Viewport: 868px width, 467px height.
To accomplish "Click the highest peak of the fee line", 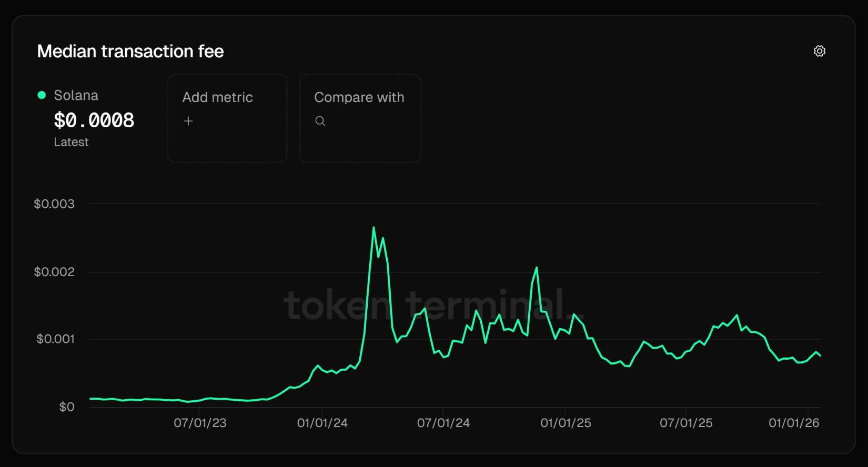I will tap(374, 228).
